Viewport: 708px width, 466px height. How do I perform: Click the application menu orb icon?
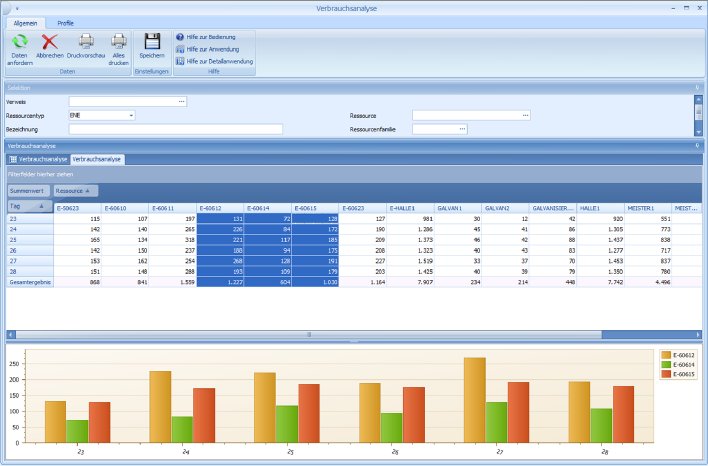(x=5, y=8)
